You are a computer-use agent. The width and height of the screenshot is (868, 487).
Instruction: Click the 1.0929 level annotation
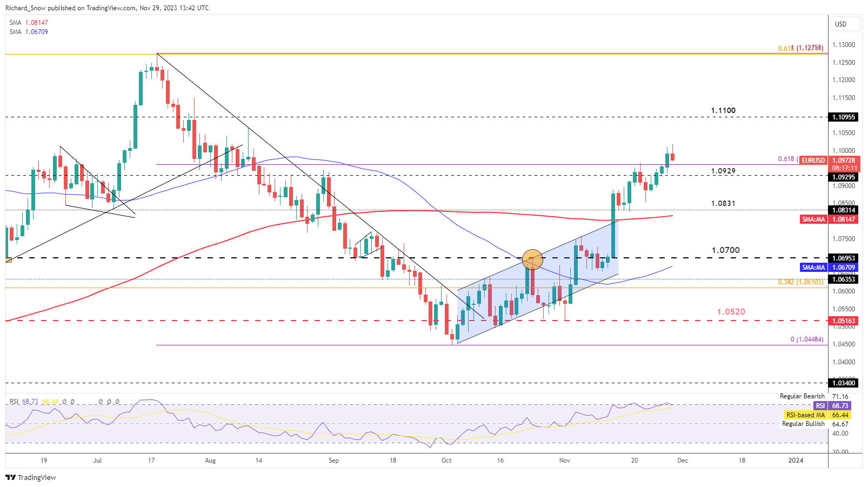tap(723, 171)
